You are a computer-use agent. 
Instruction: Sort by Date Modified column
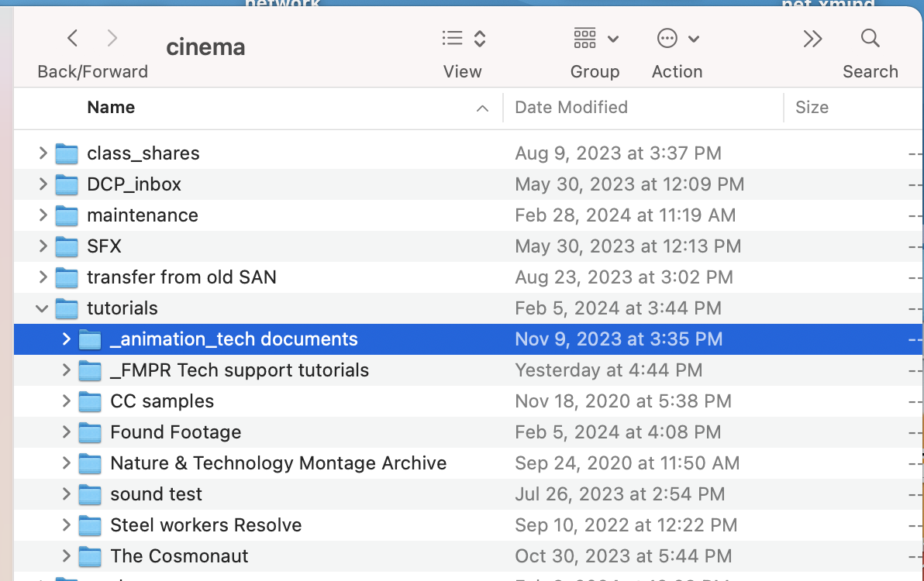pyautogui.click(x=571, y=108)
